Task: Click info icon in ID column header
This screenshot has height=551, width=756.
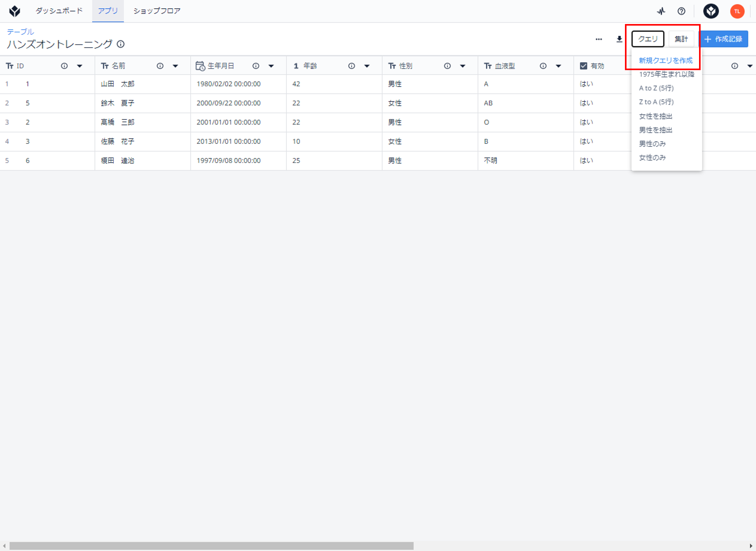Action: point(64,66)
